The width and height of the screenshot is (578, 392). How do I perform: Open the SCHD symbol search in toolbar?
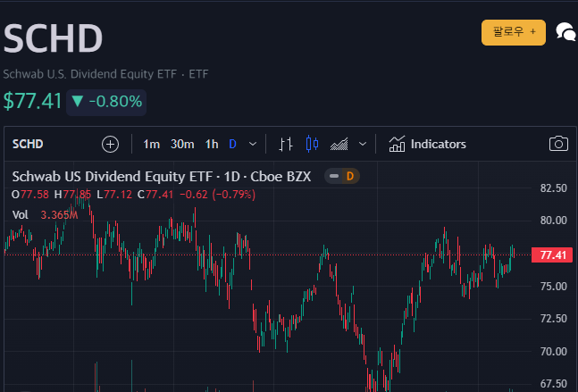(x=28, y=144)
